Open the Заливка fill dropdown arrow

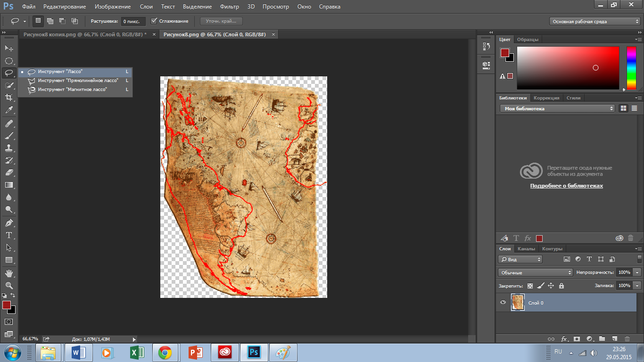(637, 286)
